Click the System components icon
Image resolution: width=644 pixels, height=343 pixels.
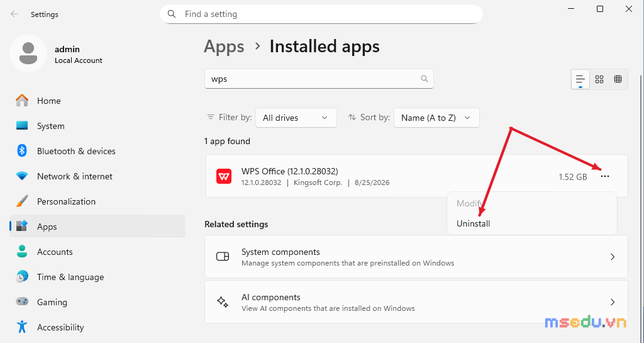[223, 257]
